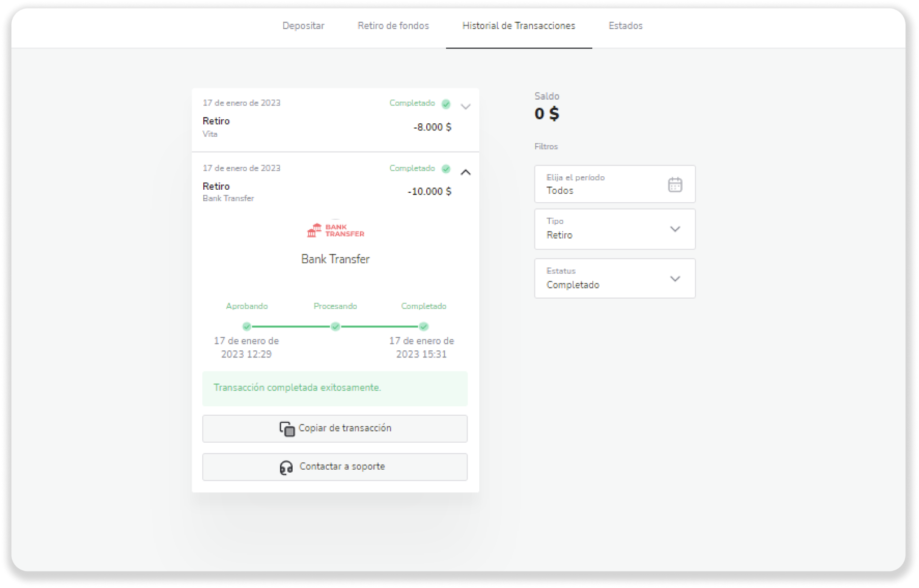The image size is (919, 588).
Task: Expand the Vita withdrawal details
Action: [x=465, y=107]
